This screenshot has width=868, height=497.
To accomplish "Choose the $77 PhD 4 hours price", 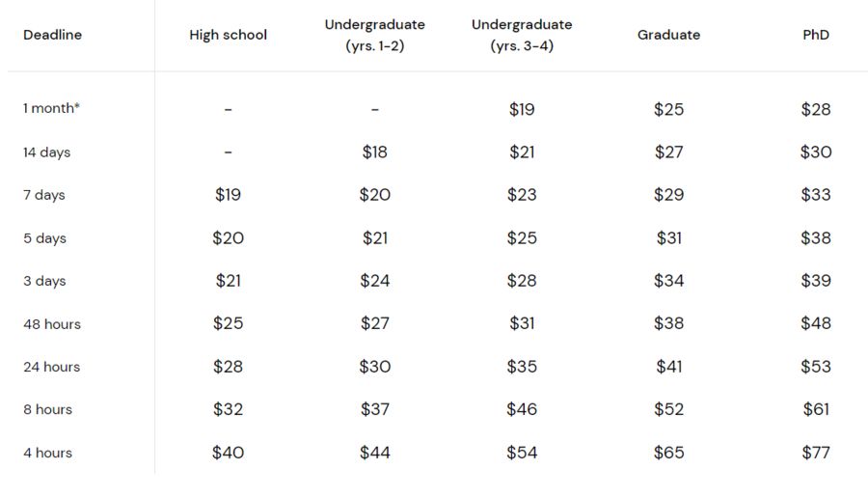I will point(816,453).
